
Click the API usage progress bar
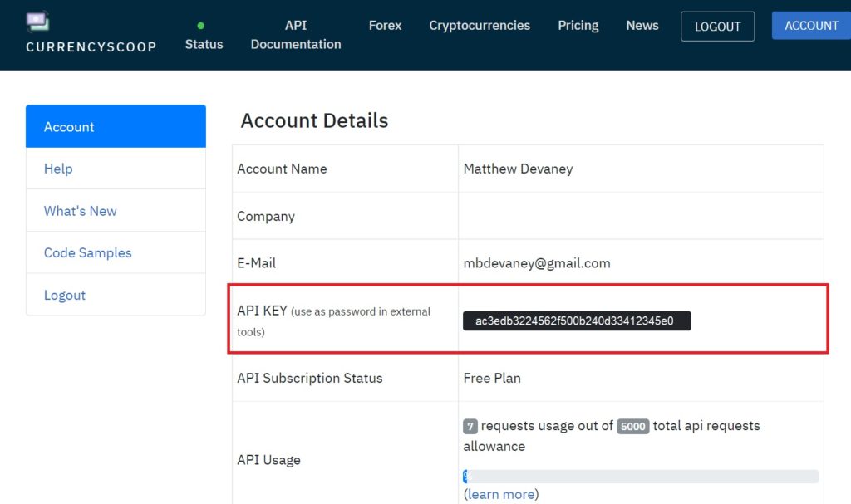641,477
